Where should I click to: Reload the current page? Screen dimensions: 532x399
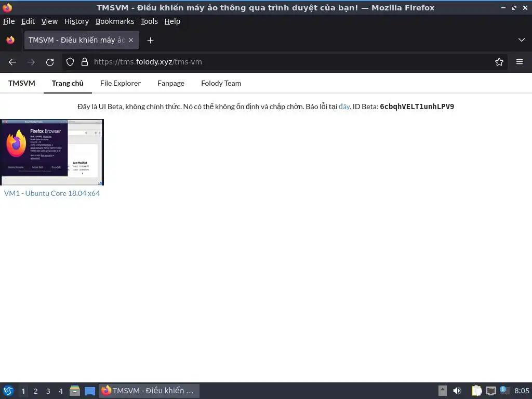tap(50, 62)
